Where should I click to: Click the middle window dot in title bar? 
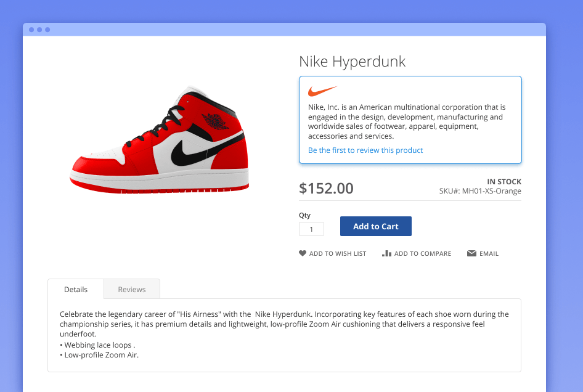point(39,30)
